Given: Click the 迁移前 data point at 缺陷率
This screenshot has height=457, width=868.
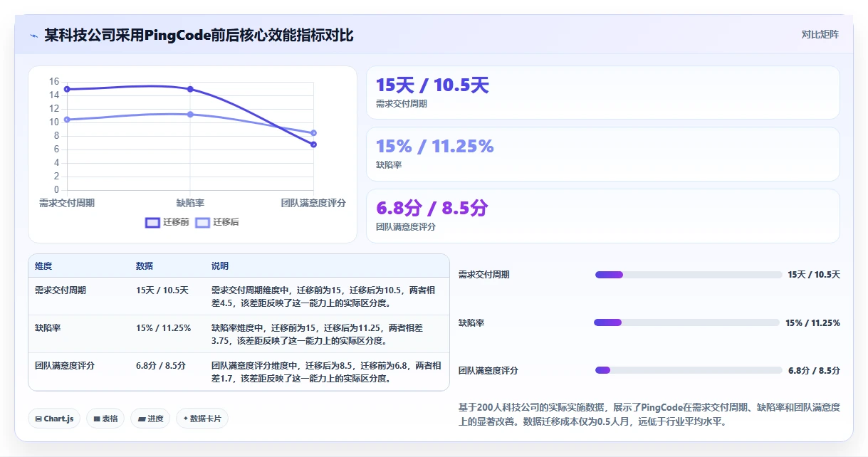Looking at the screenshot, I should coord(190,89).
